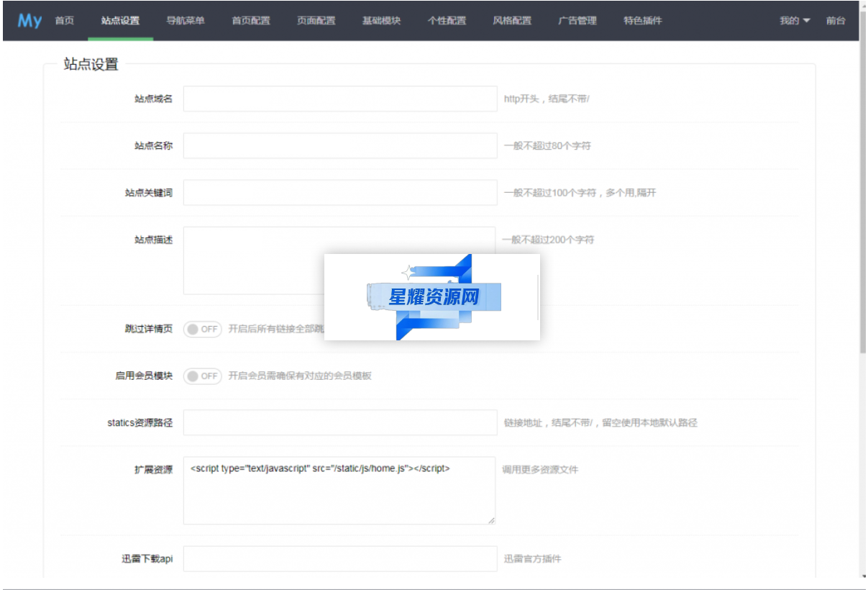Go to 广告管理 in the navbar
This screenshot has height=590, width=868.
[577, 21]
